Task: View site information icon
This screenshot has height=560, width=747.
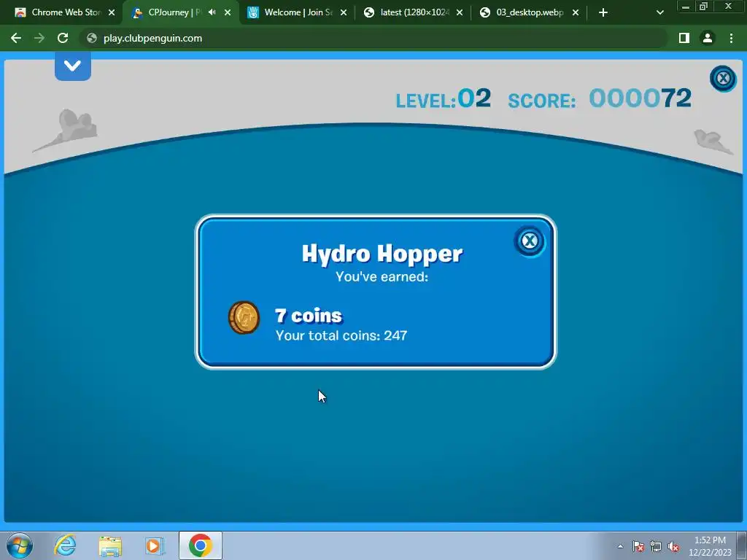Action: point(92,38)
